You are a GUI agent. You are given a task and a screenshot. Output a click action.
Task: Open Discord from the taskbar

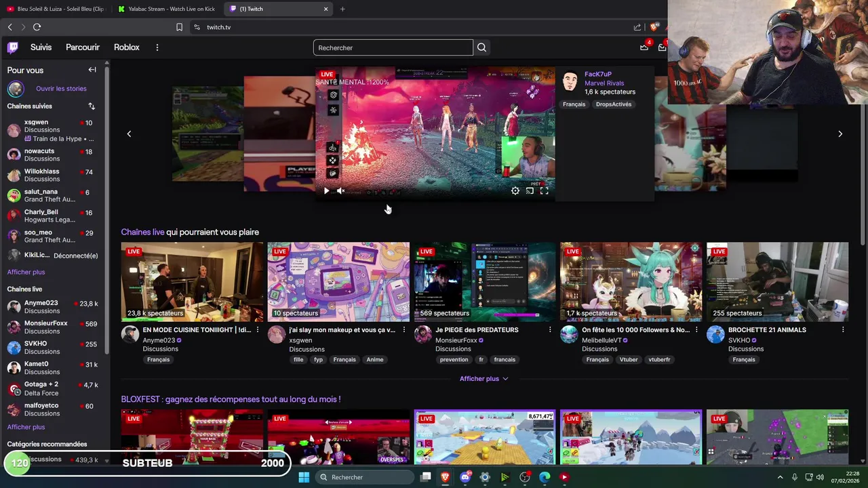(x=465, y=477)
